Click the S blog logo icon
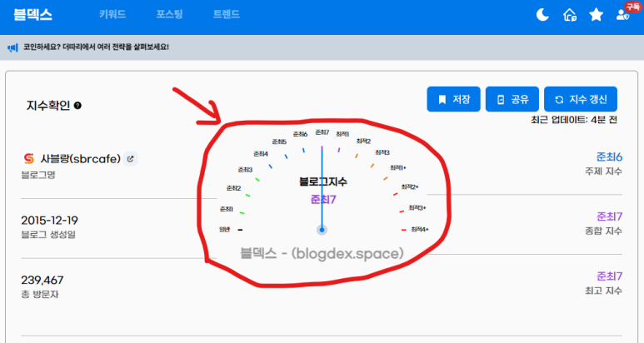Image resolution: width=644 pixels, height=343 pixels. pyautogui.click(x=29, y=158)
